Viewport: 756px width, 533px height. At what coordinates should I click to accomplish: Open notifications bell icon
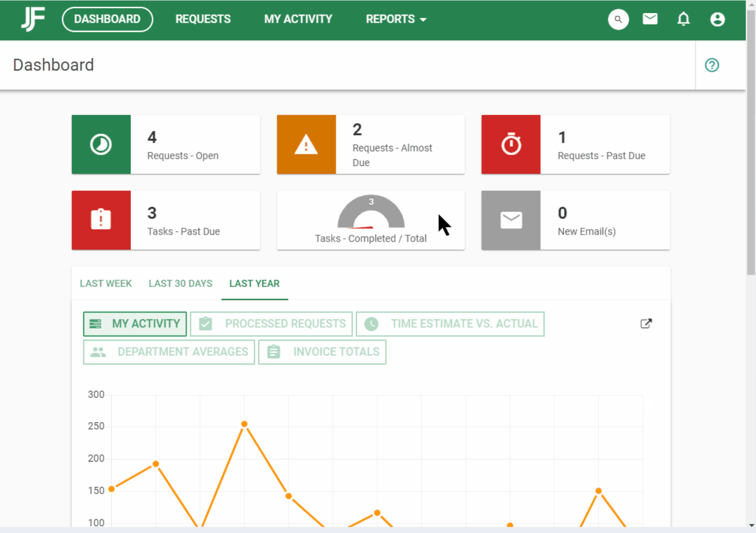tap(684, 19)
